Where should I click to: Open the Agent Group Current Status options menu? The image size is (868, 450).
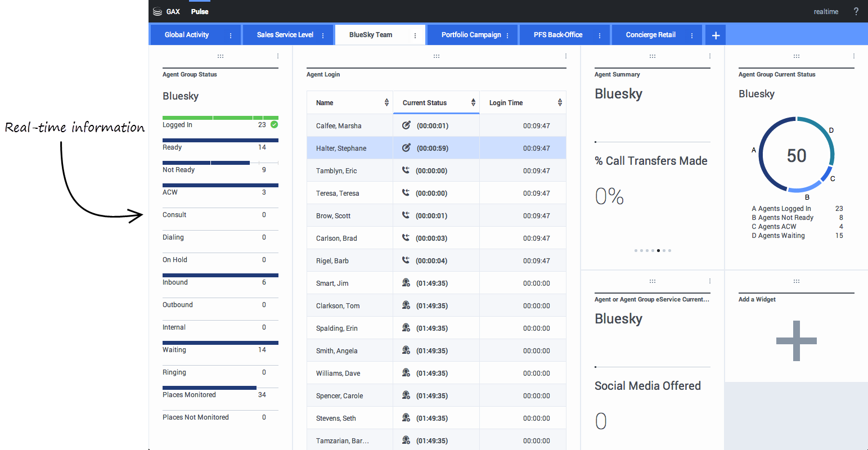click(x=854, y=56)
